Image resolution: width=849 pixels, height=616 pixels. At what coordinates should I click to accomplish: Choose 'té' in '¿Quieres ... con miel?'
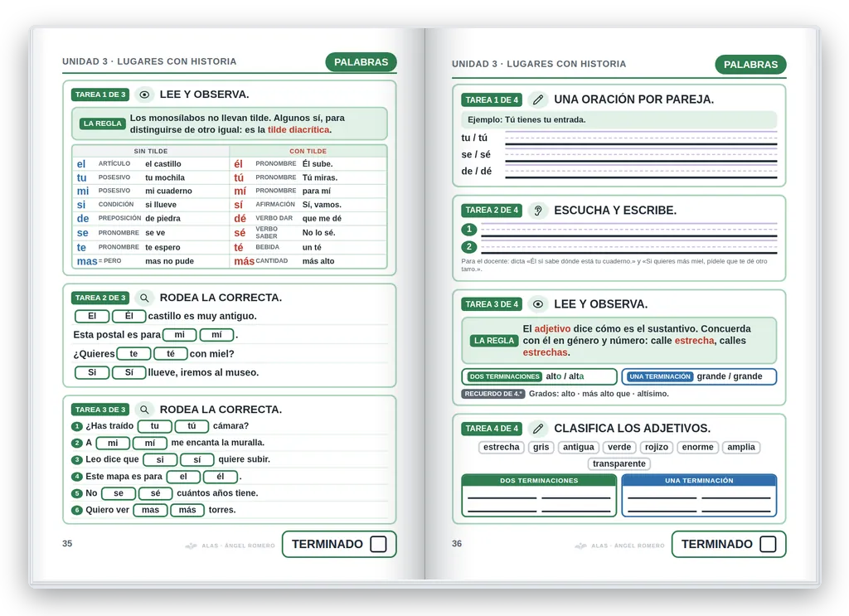click(x=171, y=354)
